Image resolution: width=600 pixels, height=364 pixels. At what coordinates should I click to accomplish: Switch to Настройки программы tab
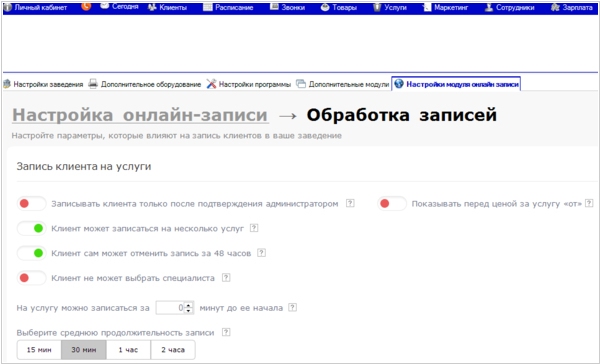[x=249, y=84]
